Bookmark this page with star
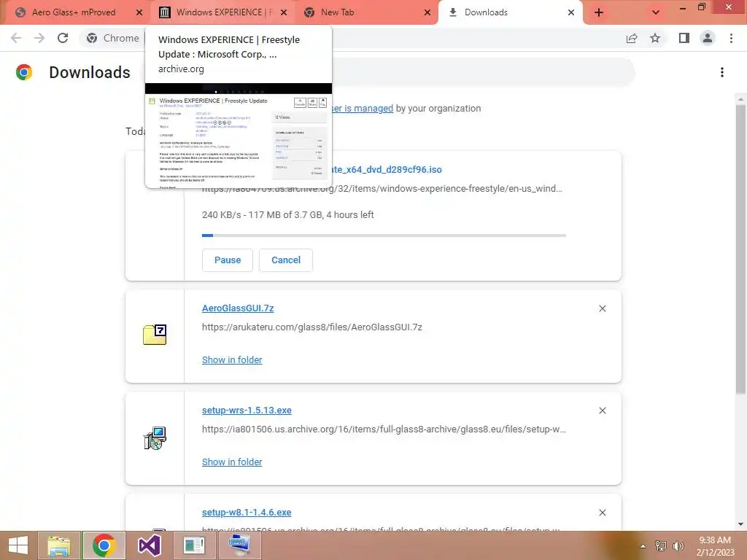This screenshot has width=747, height=560. pyautogui.click(x=655, y=38)
